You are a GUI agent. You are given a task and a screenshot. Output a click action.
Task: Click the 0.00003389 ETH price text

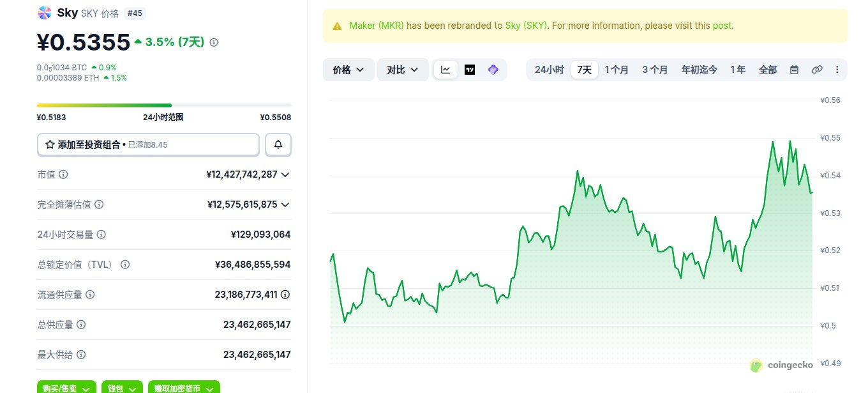[68, 77]
